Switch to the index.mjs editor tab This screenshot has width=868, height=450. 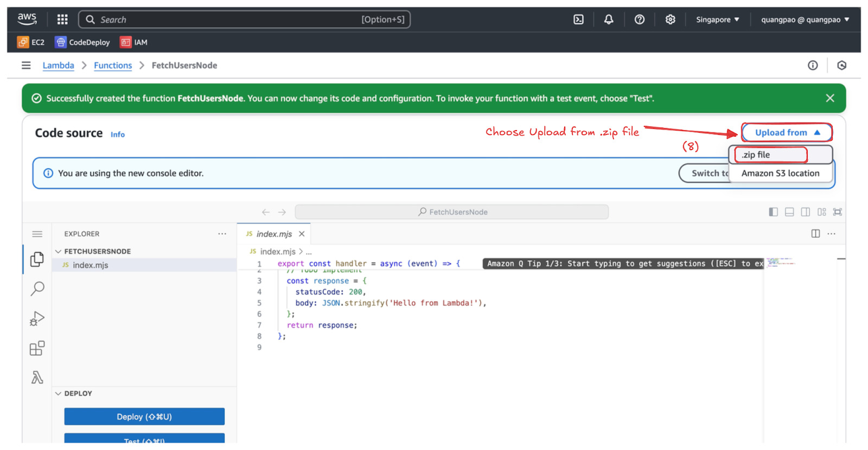pos(274,234)
